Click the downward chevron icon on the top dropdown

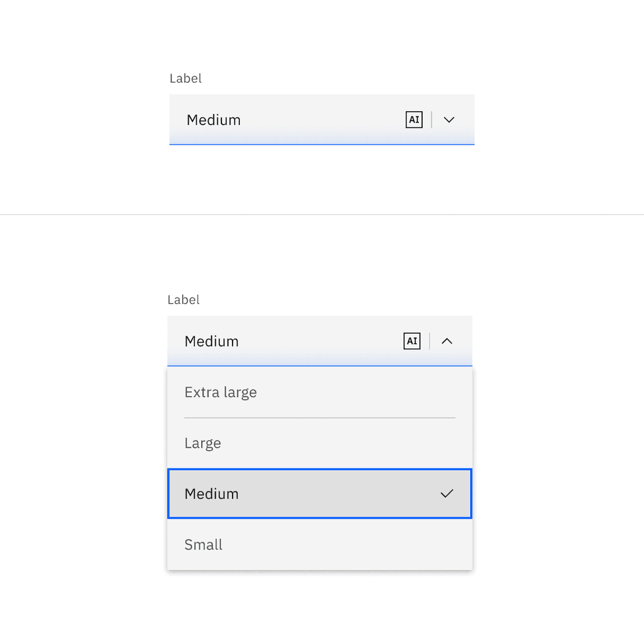coord(449,120)
